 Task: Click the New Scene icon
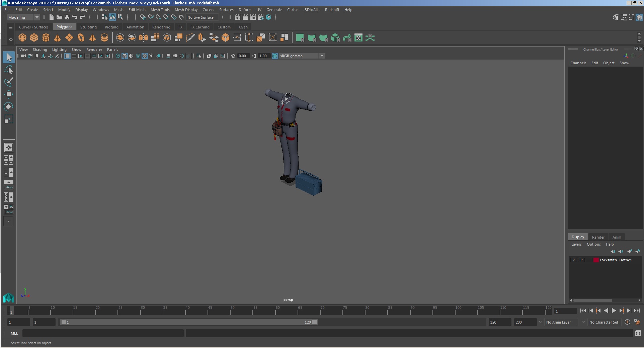[x=51, y=17]
